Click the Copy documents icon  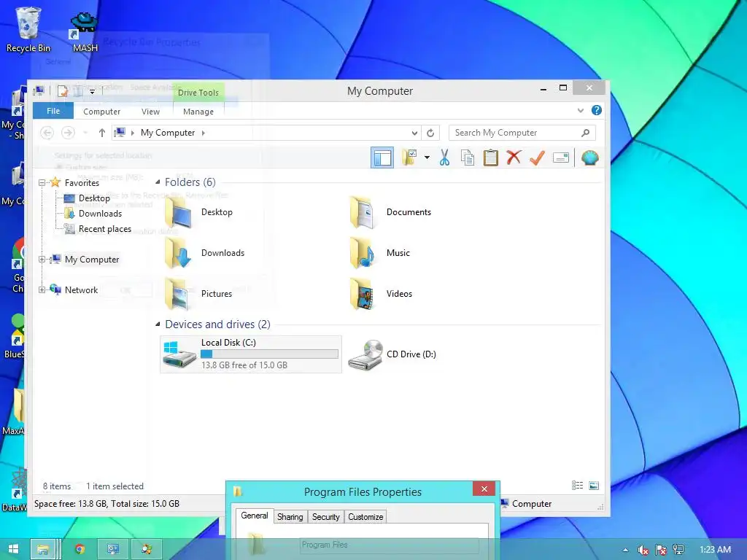tap(468, 157)
